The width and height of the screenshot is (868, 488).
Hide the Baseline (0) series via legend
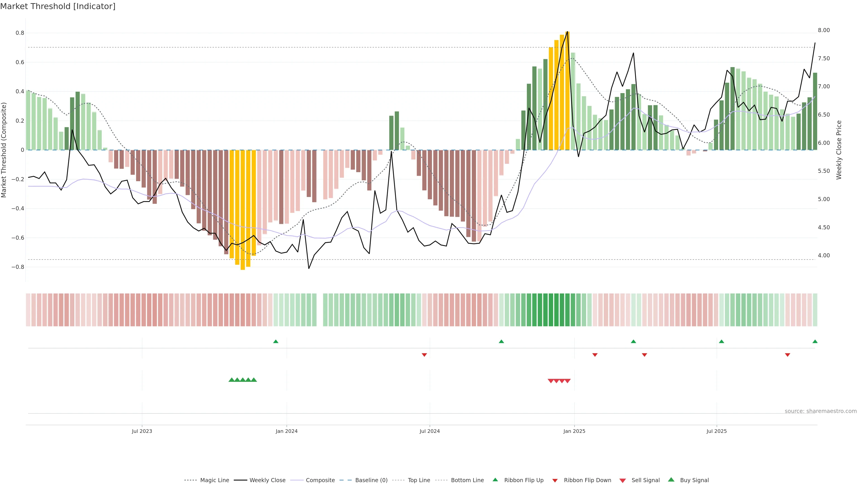(x=371, y=480)
